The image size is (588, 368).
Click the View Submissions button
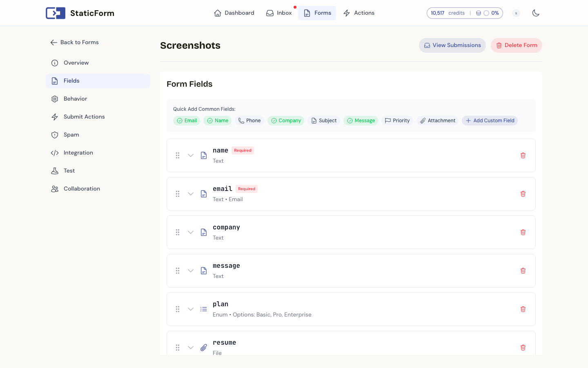point(452,45)
